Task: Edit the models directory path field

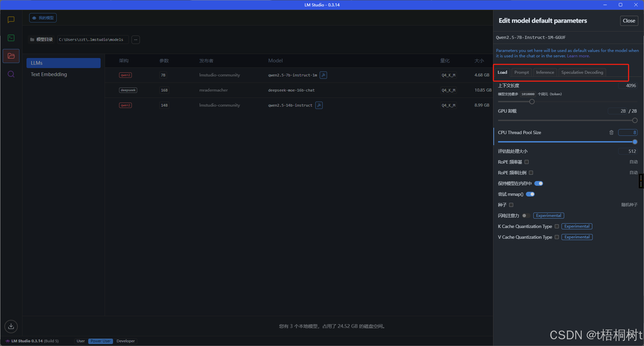Action: click(x=93, y=40)
